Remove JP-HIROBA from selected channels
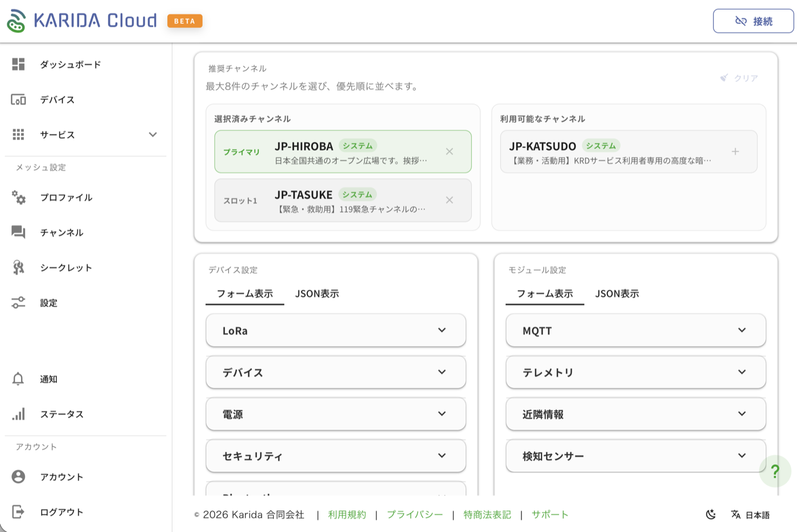Viewport: 797px width, 532px height. click(449, 151)
